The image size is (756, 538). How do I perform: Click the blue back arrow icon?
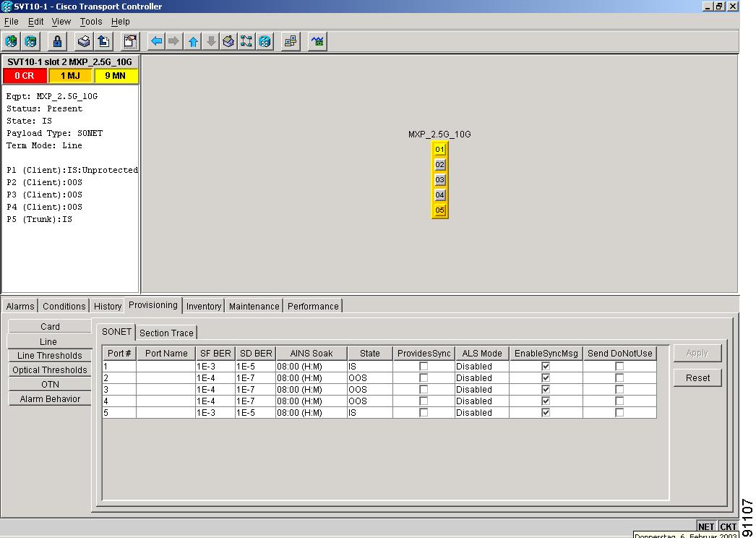click(156, 41)
